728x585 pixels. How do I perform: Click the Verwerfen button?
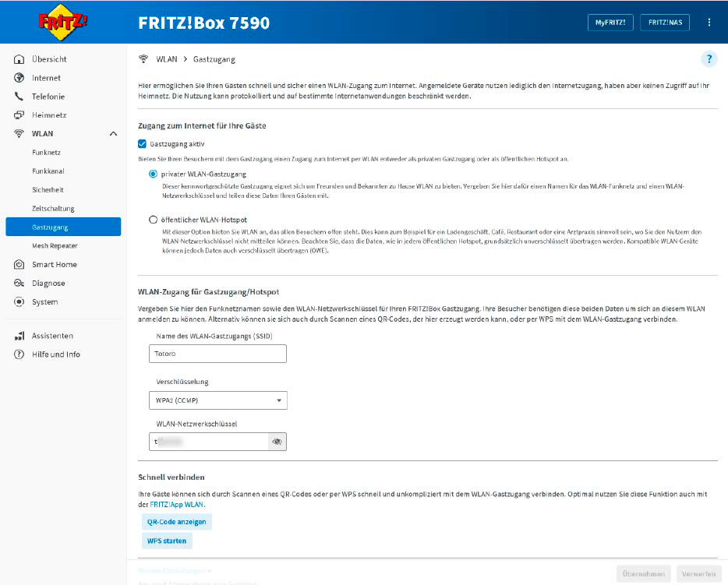coord(698,574)
